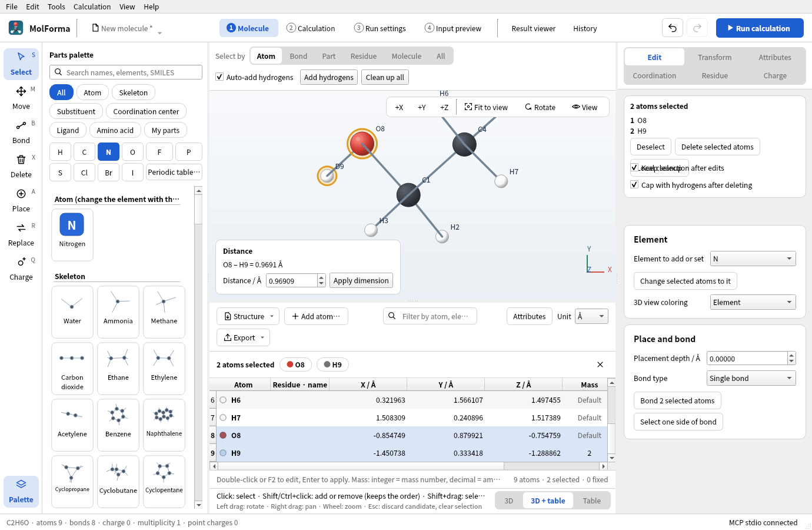This screenshot has width=812, height=530.
Task: Expand the Export dropdown
Action: point(244,337)
